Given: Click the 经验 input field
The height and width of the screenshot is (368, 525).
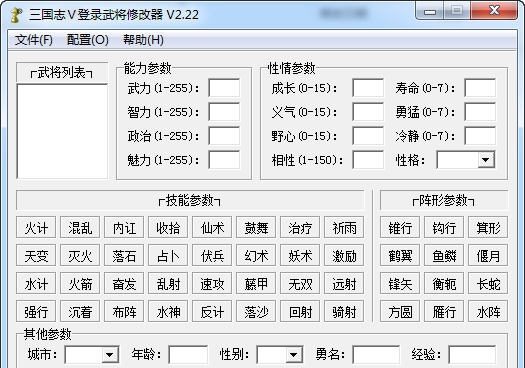Looking at the screenshot, I should 472,354.
